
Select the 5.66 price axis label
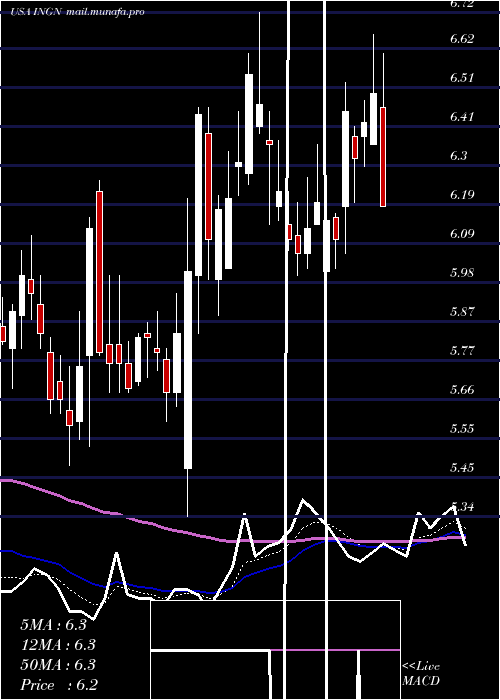coord(462,390)
